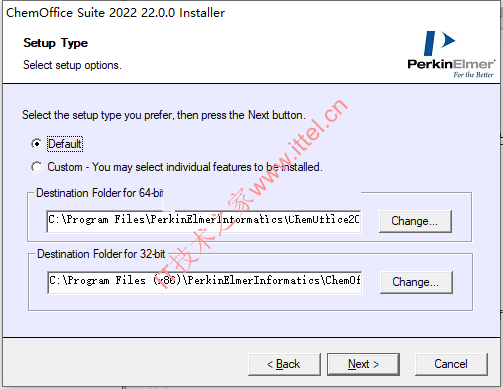Screen dimensions: 503x389
Task: Click the 'Select setup options.' subtitle
Action: [x=72, y=65]
